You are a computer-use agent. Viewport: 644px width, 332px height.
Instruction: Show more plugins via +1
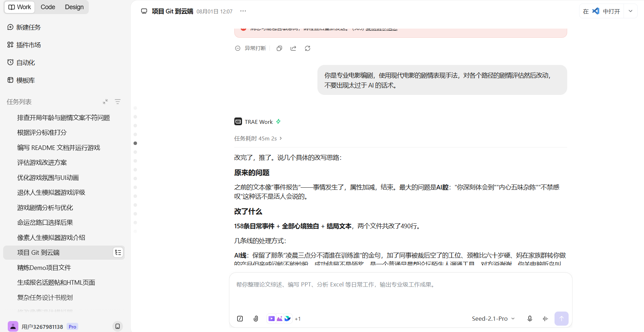[x=298, y=319]
